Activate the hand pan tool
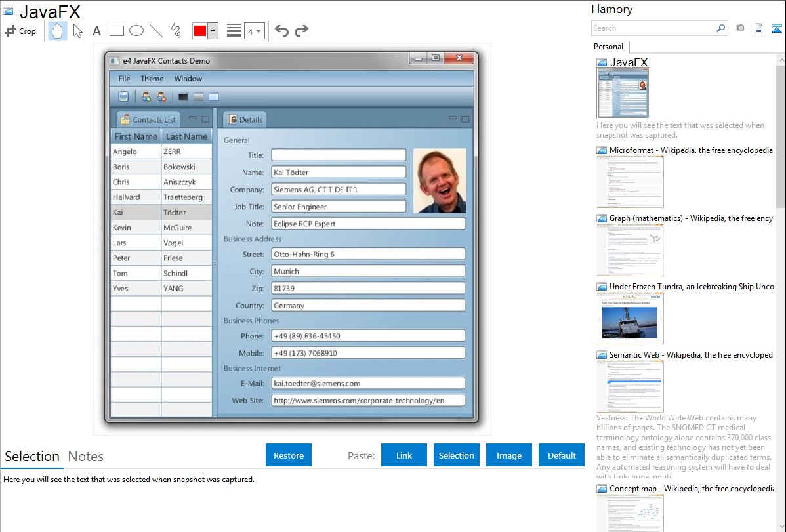The width and height of the screenshot is (786, 532). pos(58,31)
